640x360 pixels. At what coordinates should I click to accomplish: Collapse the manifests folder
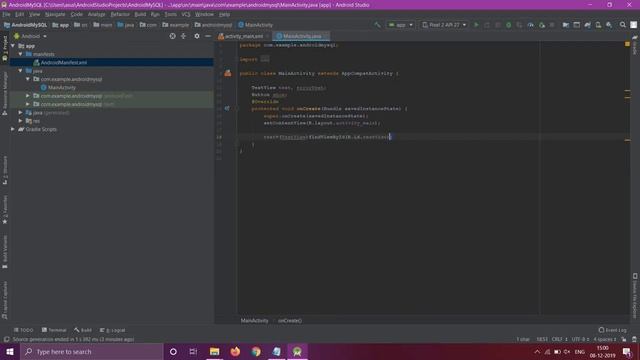[x=20, y=54]
